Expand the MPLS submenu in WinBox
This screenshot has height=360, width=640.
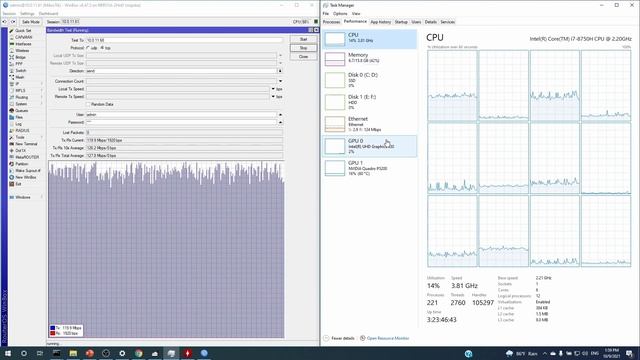(x=42, y=91)
